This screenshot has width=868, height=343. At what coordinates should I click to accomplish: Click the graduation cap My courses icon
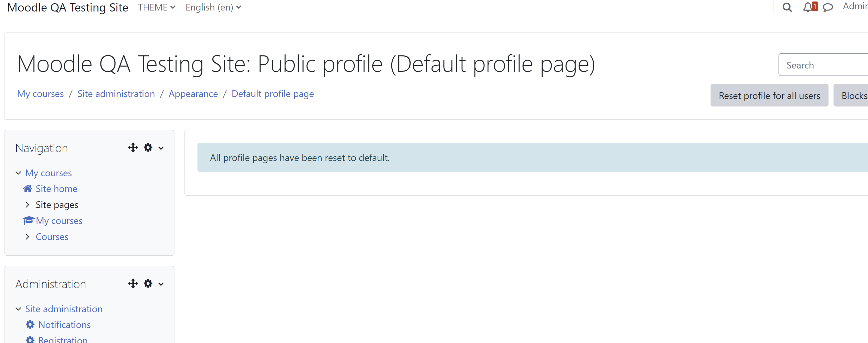pyautogui.click(x=29, y=220)
